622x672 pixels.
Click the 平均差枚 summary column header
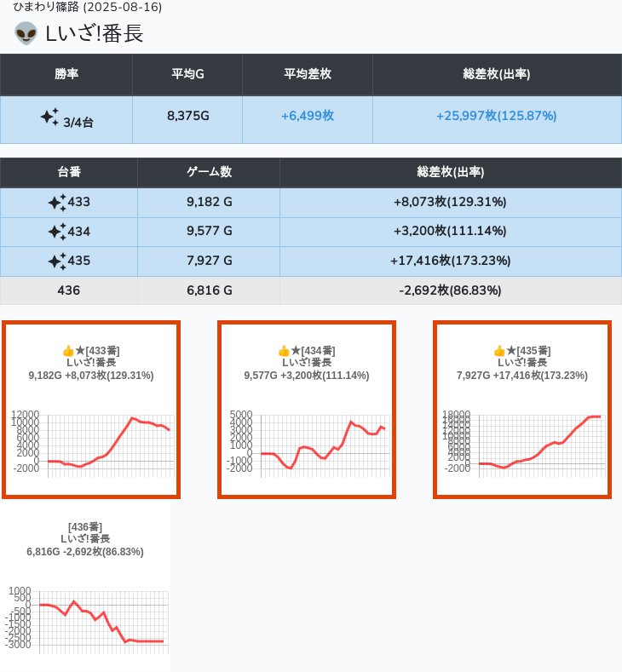click(307, 75)
